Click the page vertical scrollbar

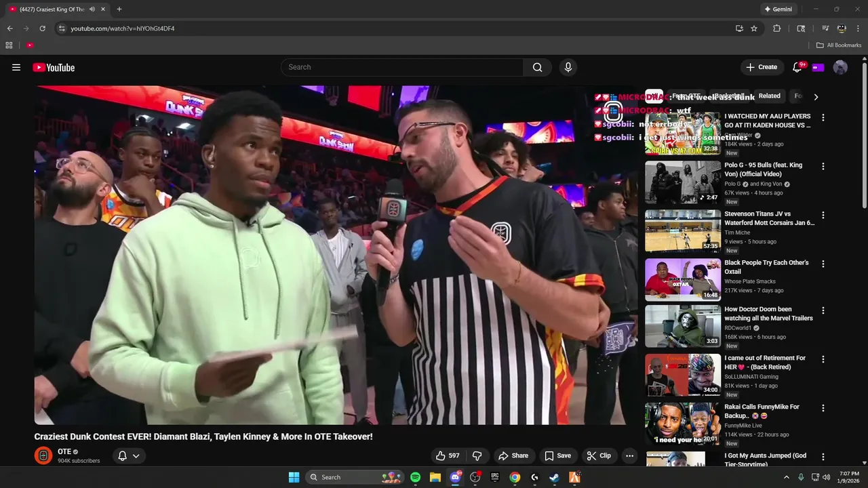tap(864, 136)
